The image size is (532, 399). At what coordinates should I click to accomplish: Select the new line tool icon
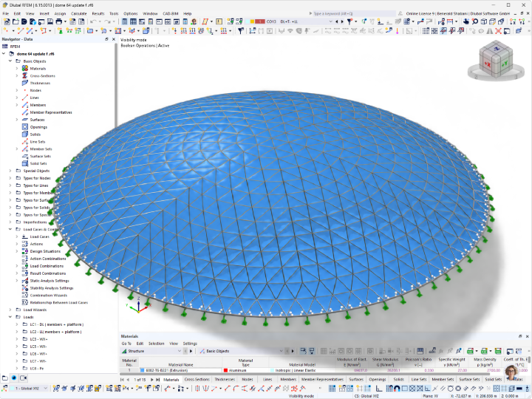21,31
